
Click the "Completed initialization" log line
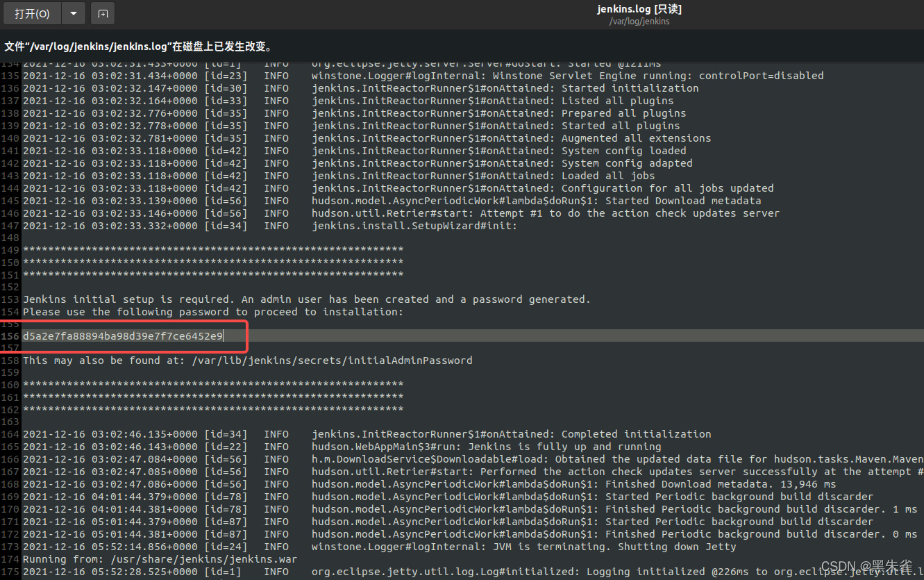[367, 434]
